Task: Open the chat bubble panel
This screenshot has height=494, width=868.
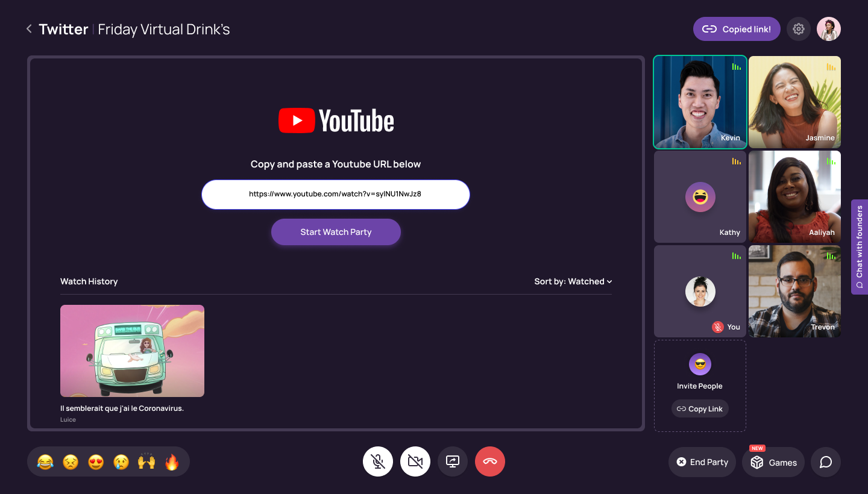Action: 826,462
